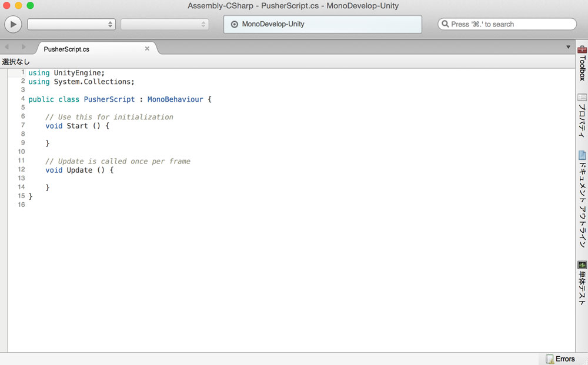Open the second disabled target dropdown
This screenshot has width=588, height=365.
(x=165, y=24)
